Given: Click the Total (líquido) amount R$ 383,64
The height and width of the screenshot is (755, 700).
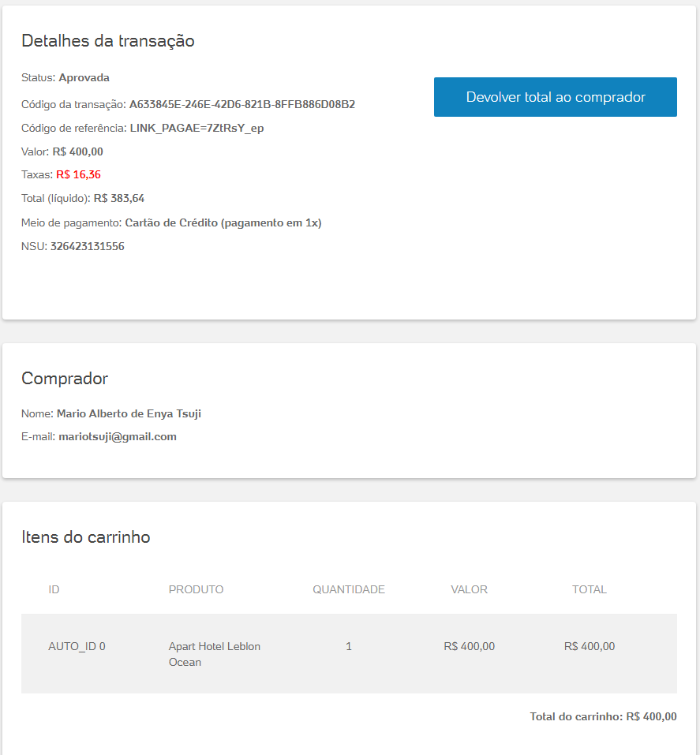Looking at the screenshot, I should click(x=119, y=198).
